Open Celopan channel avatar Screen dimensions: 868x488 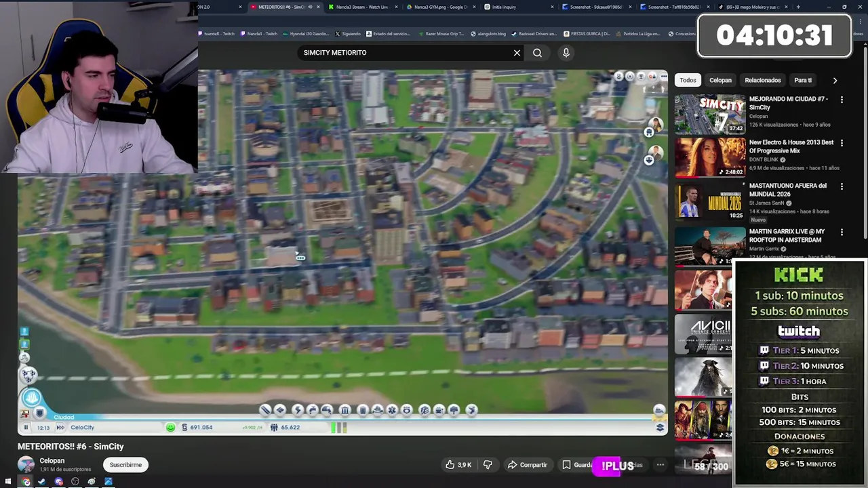(26, 465)
